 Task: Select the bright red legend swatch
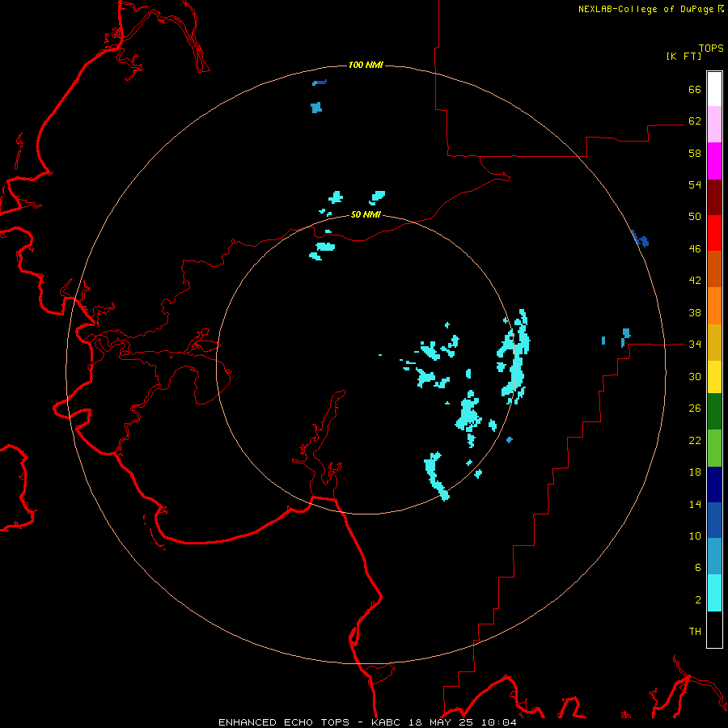(x=714, y=233)
